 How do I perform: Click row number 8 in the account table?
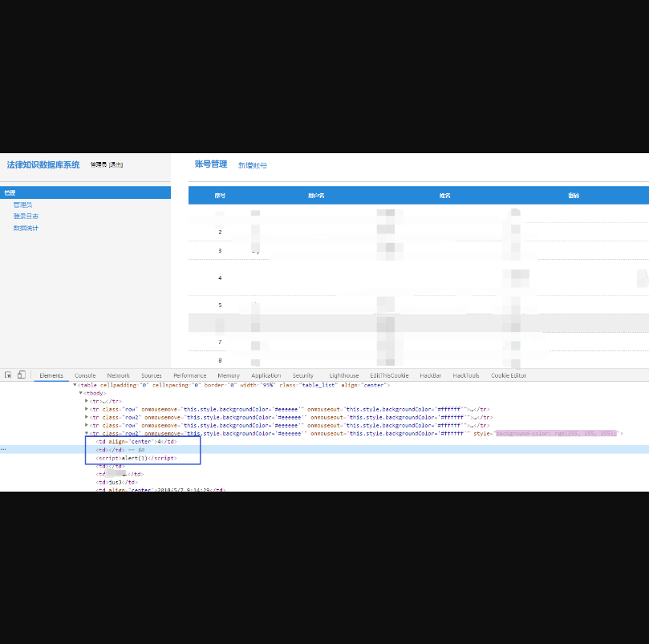click(x=220, y=360)
